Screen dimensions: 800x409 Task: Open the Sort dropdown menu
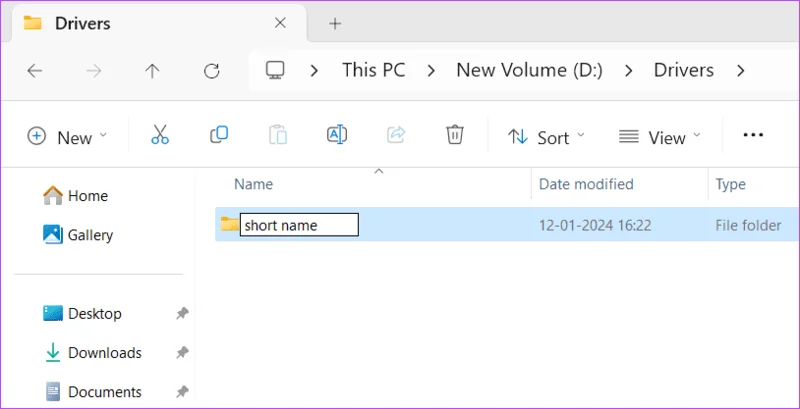(546, 137)
